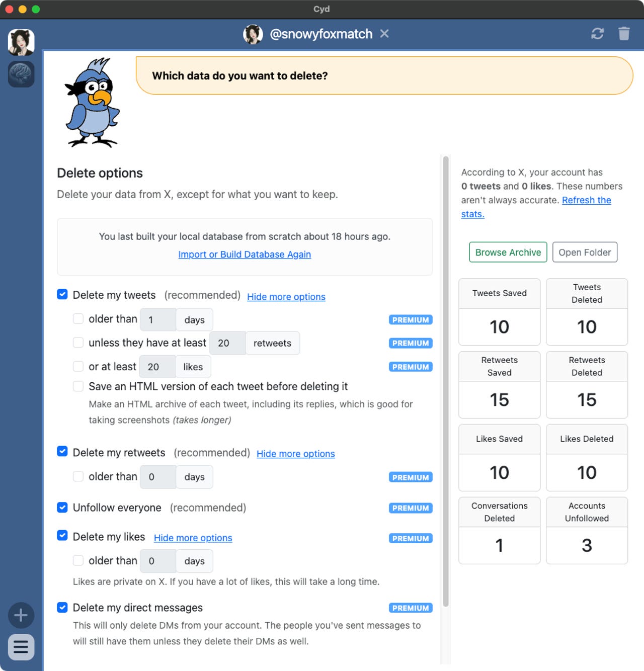Edit the retweets older than days field
Image resolution: width=644 pixels, height=671 pixels.
click(158, 477)
